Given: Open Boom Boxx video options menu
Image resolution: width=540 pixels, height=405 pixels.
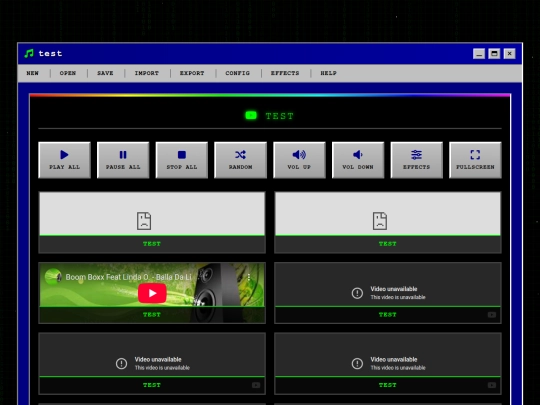Looking at the screenshot, I should 249,277.
